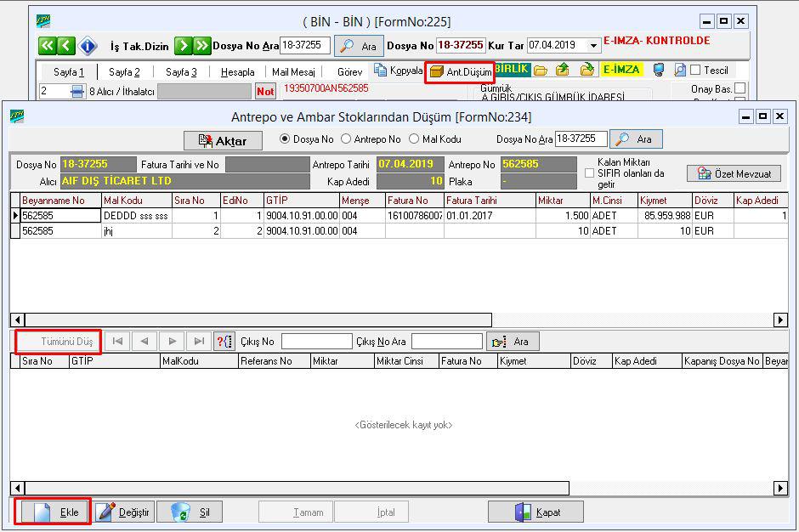The height and width of the screenshot is (532, 799).
Task: Select the Mal Kodu radio button
Action: [414, 139]
